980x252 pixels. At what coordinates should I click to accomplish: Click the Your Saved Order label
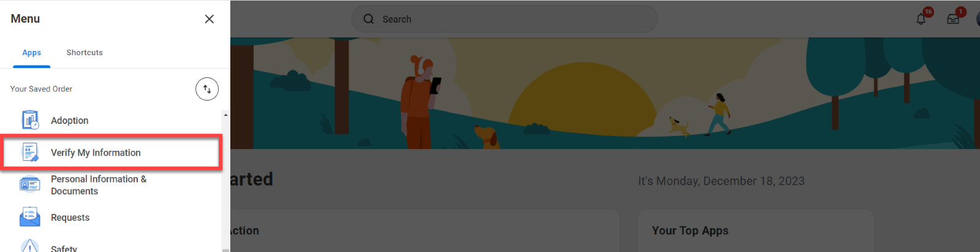[41, 89]
